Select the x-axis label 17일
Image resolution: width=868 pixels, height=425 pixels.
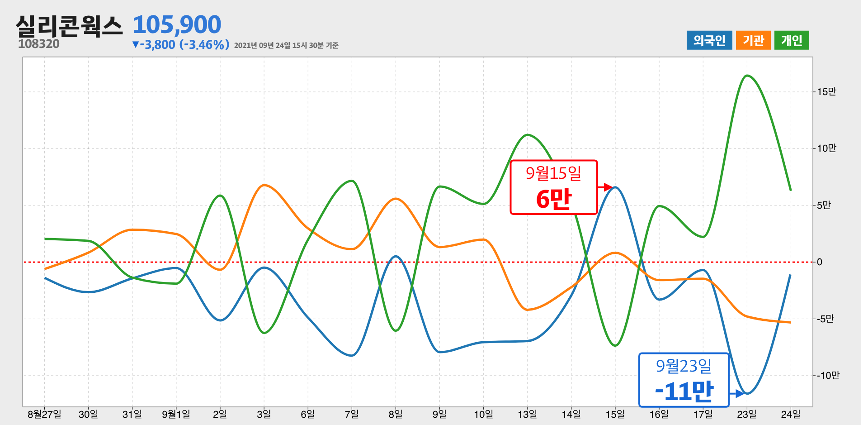click(703, 414)
